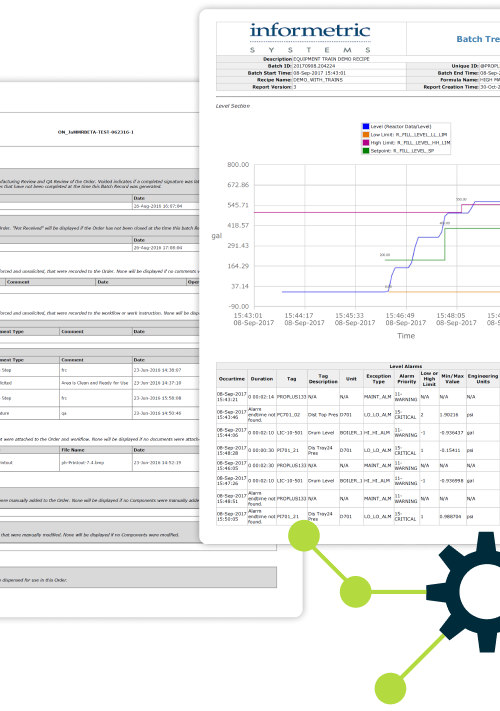Click the 'Unique ID:' label
500x711 pixels.
pos(465,66)
